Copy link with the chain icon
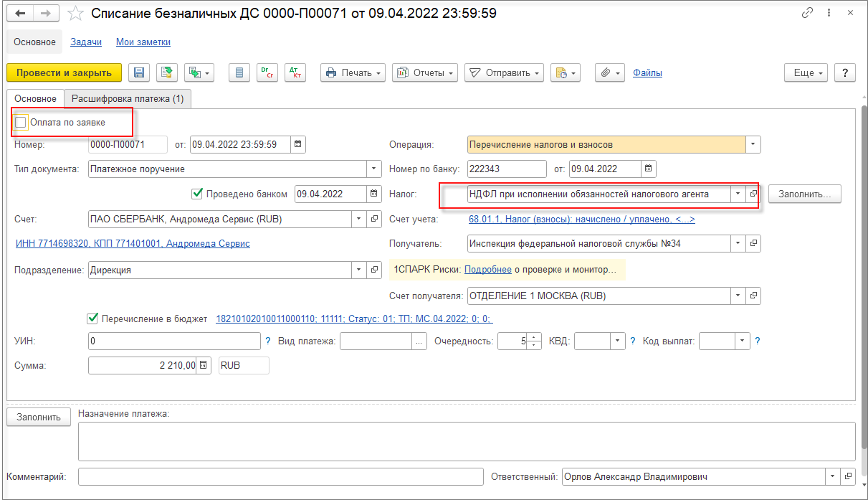Viewport: 868px width, 500px height. tap(808, 14)
